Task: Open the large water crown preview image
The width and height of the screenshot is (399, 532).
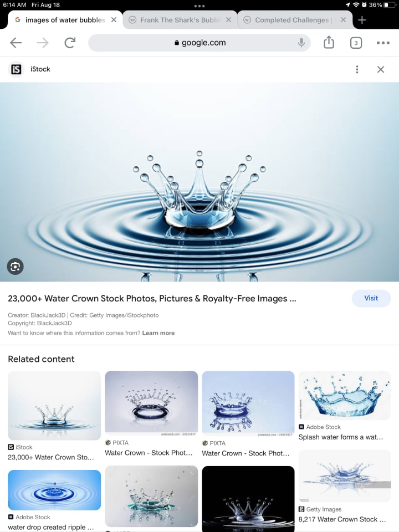Action: [x=199, y=182]
